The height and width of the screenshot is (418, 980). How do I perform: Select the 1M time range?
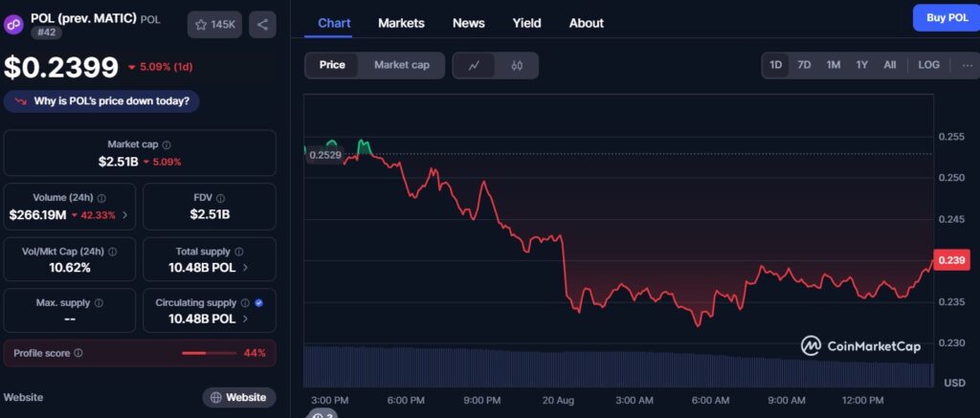click(x=834, y=65)
